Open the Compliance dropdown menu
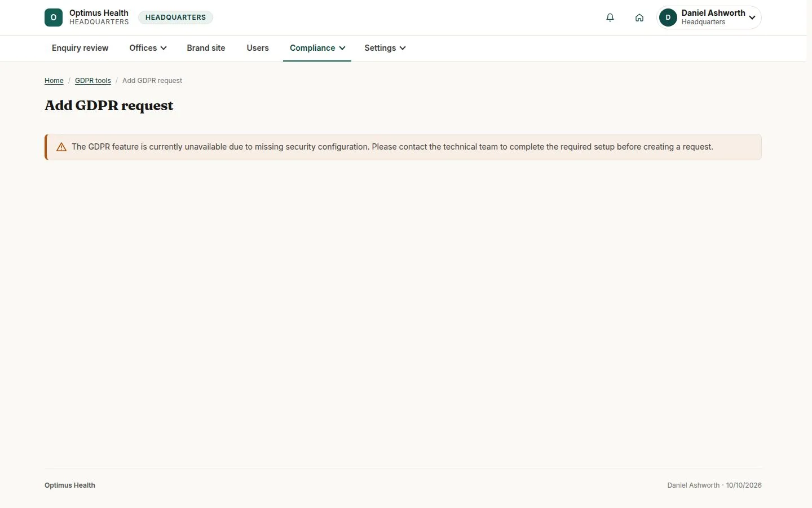The height and width of the screenshot is (508, 812). pos(317,48)
